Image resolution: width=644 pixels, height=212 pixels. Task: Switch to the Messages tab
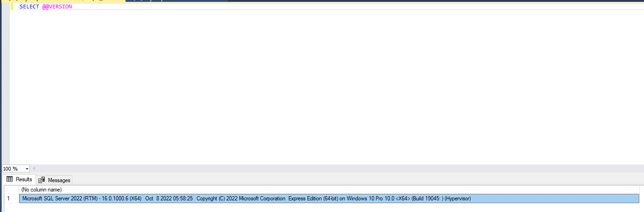click(x=54, y=180)
